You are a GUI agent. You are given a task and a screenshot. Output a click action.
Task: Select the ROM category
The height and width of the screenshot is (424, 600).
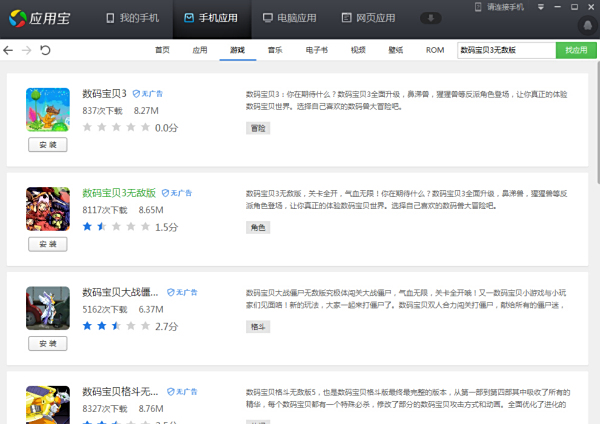coord(435,50)
